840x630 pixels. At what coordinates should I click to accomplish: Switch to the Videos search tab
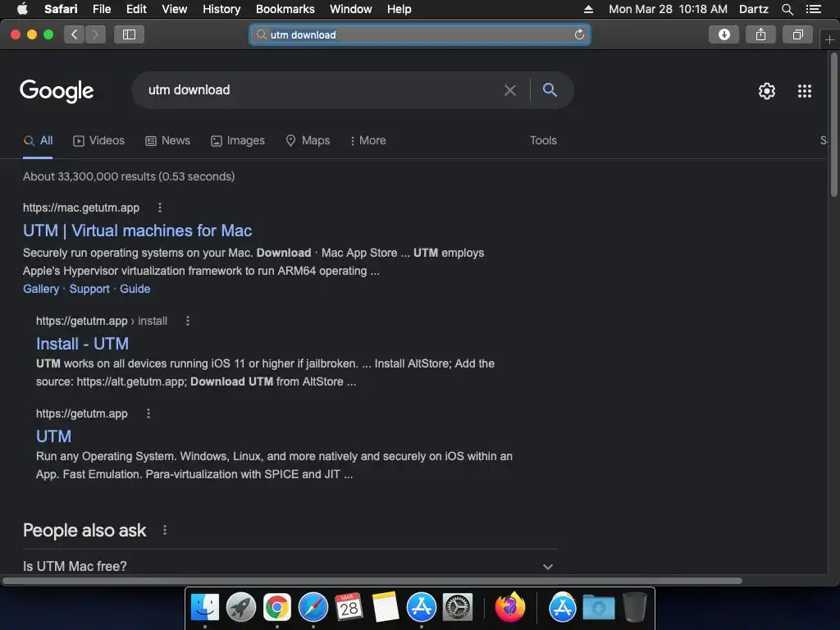point(99,140)
